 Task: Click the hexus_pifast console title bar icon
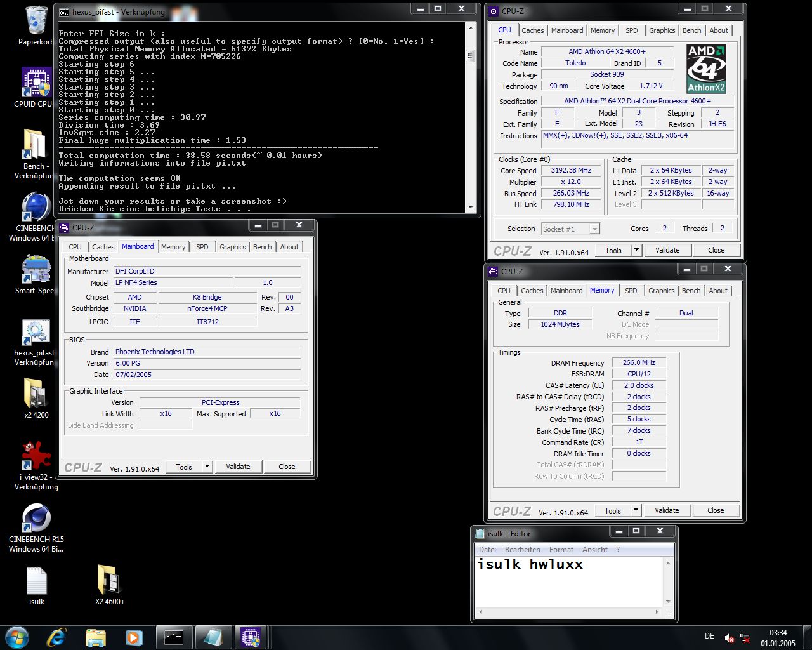pos(63,11)
